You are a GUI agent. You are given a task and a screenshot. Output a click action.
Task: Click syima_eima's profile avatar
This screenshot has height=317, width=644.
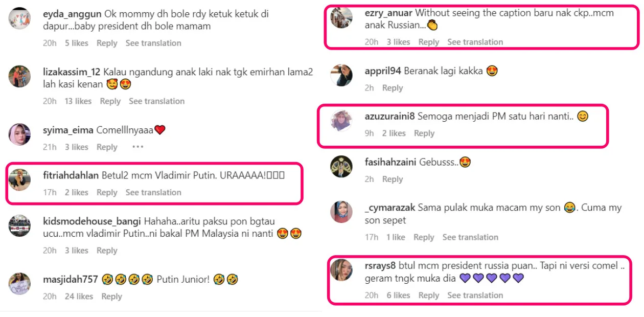click(x=20, y=134)
